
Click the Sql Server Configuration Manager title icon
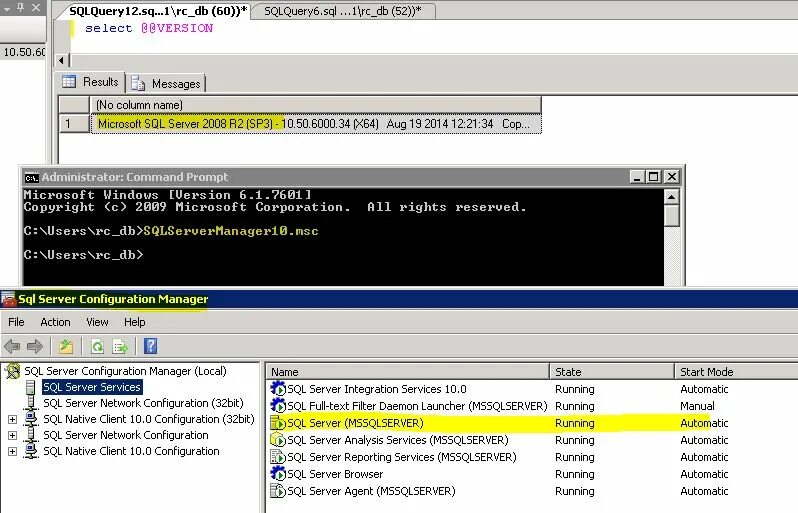point(9,299)
